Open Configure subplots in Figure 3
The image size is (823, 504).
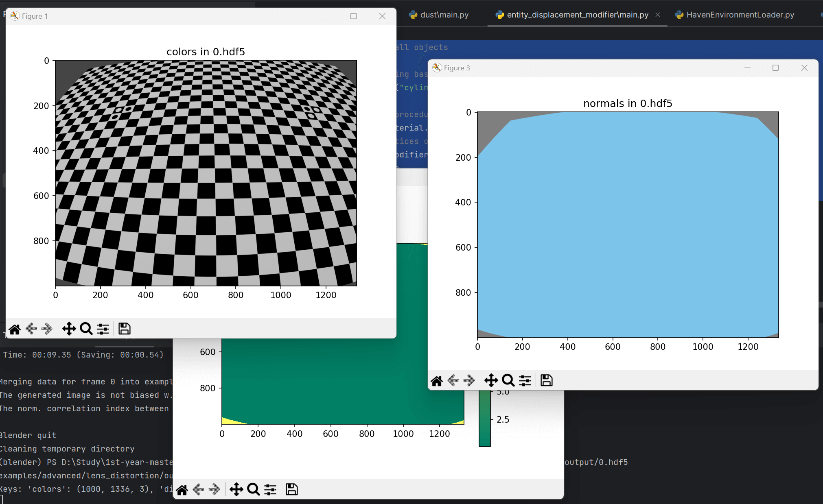525,380
